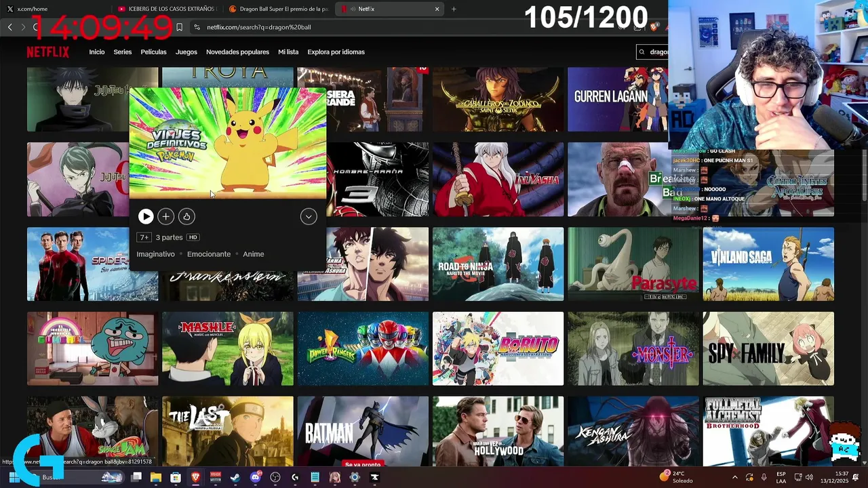Rate the Pokémon title with thumbs up
This screenshot has width=868, height=488.
pos(186,216)
